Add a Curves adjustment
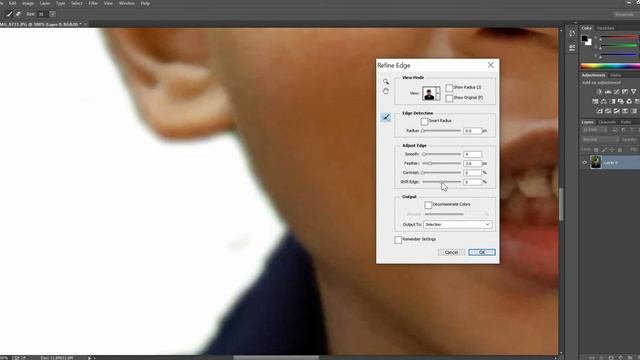The height and width of the screenshot is (360, 640). pos(616,92)
